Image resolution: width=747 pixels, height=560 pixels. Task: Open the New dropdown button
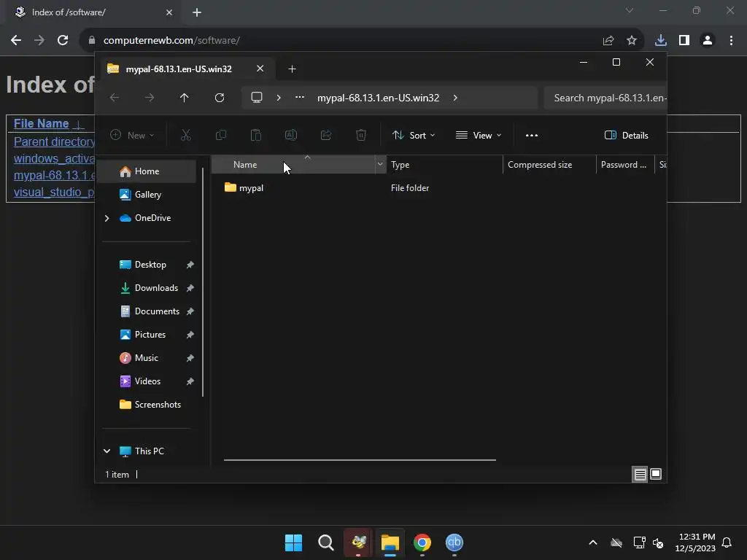pyautogui.click(x=132, y=135)
